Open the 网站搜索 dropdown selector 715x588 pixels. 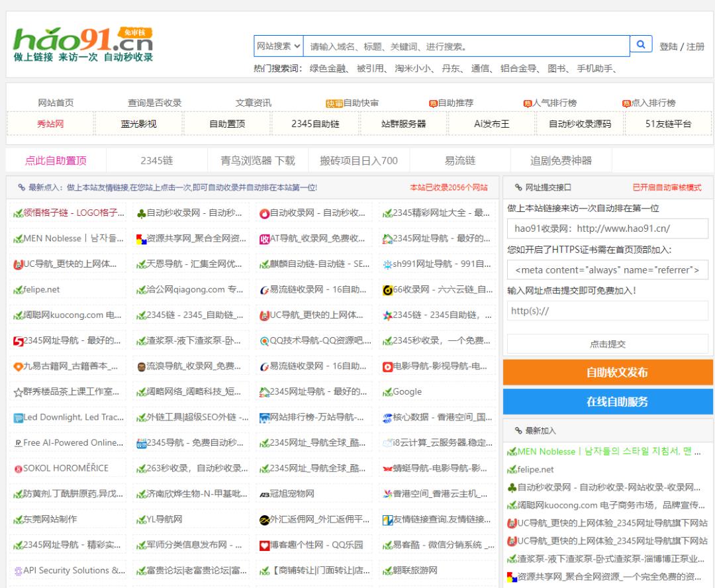pos(279,46)
